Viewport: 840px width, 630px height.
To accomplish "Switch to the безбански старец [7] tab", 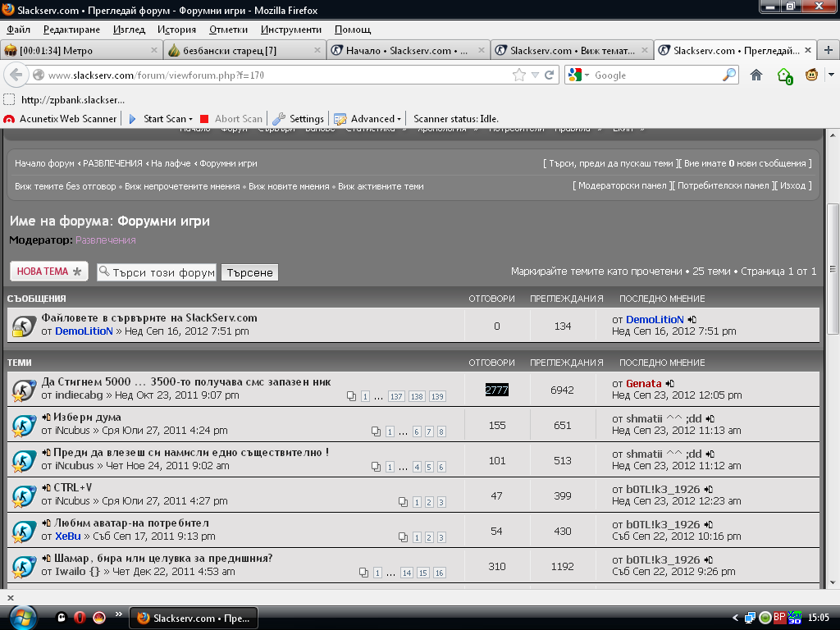I will pyautogui.click(x=244, y=50).
